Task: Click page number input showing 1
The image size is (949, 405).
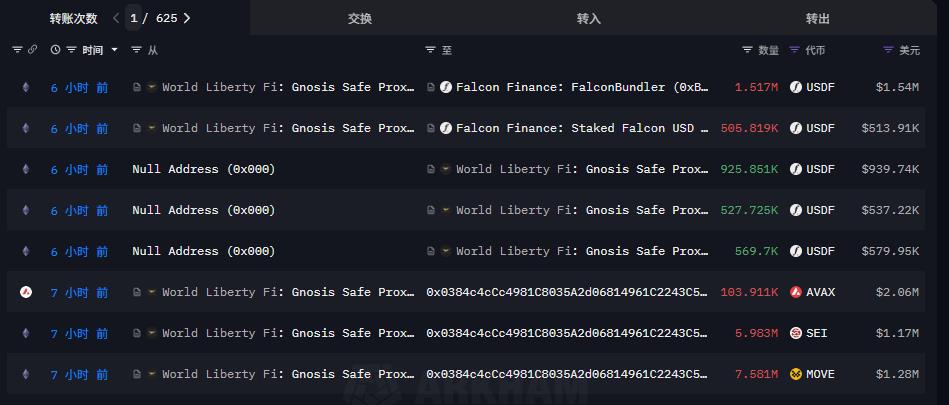Action: click(x=134, y=18)
